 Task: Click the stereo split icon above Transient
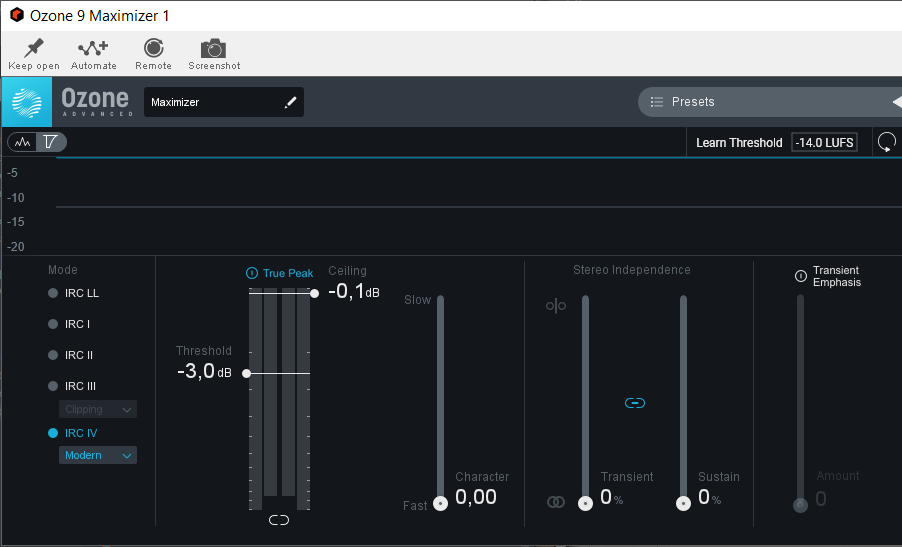[x=556, y=306]
